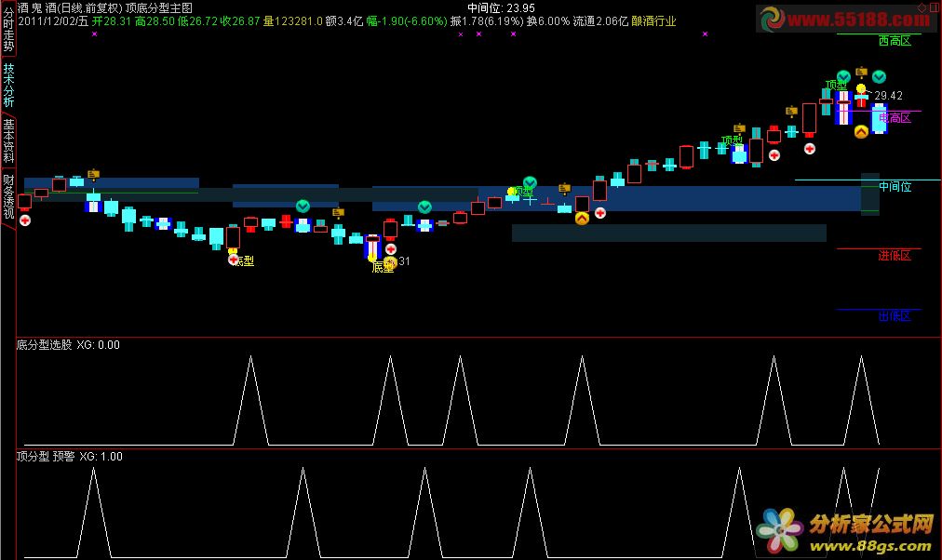Click the red 进低区 level label
Viewport: 942px width, 560px height.
(x=895, y=256)
